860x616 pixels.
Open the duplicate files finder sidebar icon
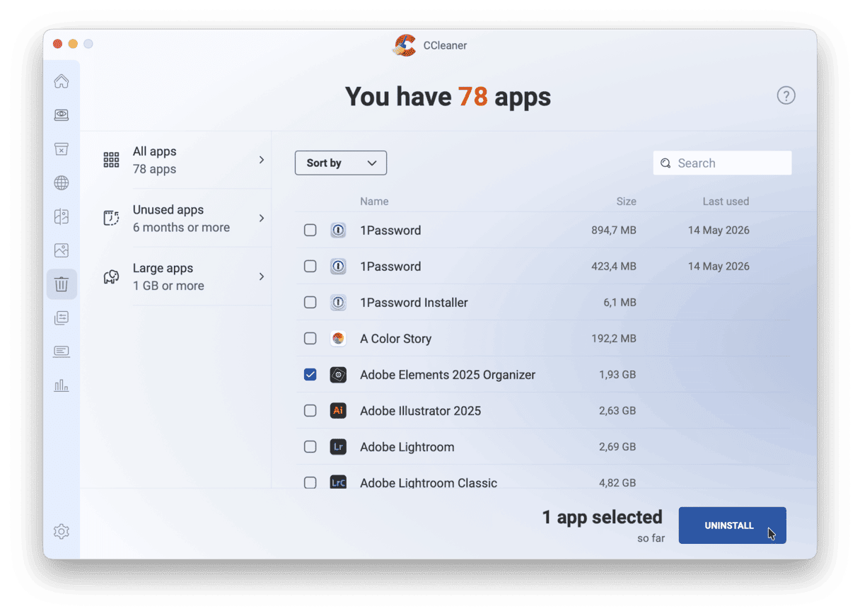pos(62,217)
